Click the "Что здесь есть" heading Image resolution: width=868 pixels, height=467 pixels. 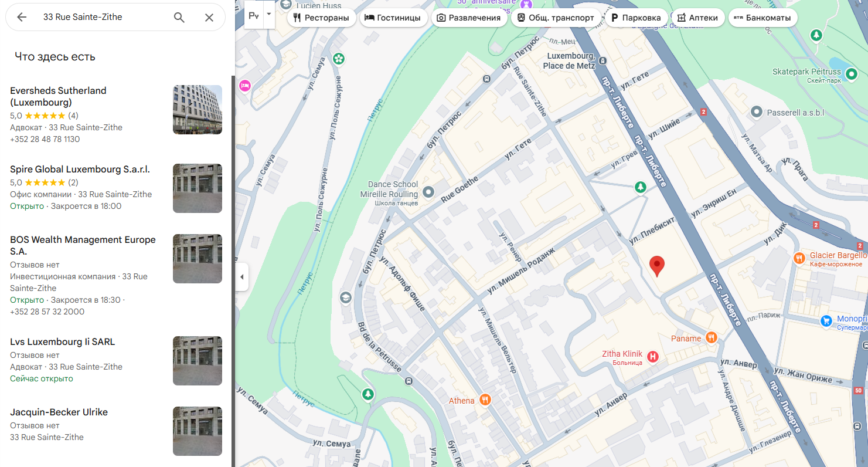tap(55, 57)
